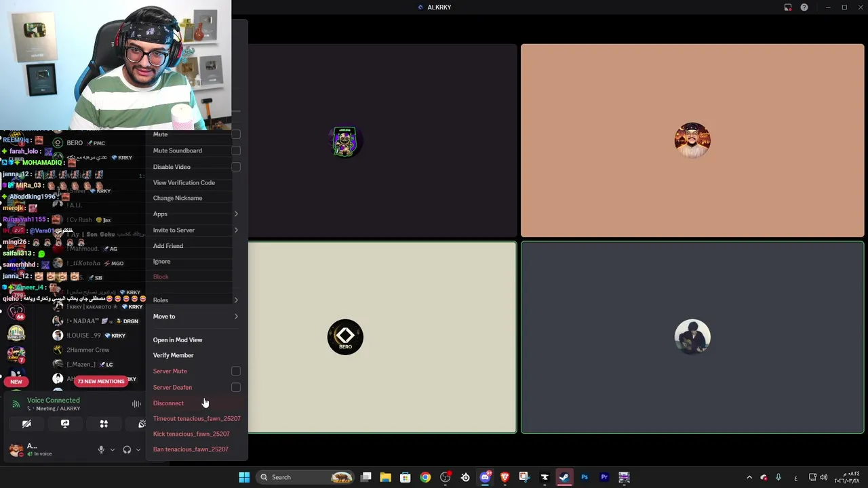This screenshot has width=868, height=488.
Task: Click the clock in system tray
Action: point(848,477)
